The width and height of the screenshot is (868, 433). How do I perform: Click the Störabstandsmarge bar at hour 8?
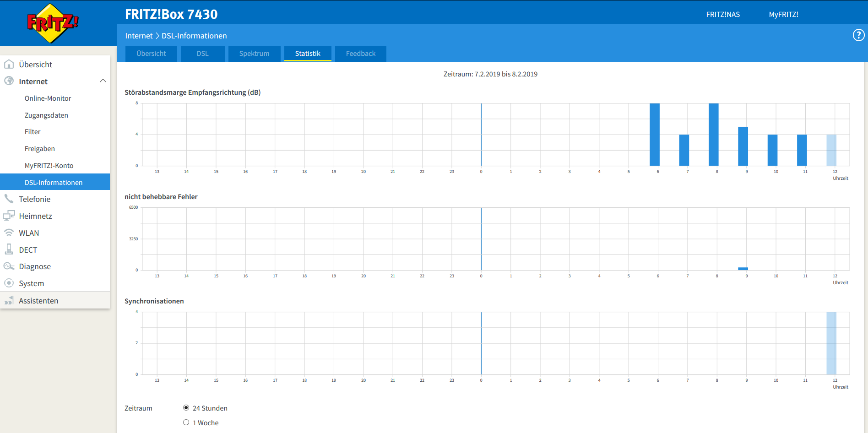pyautogui.click(x=713, y=135)
